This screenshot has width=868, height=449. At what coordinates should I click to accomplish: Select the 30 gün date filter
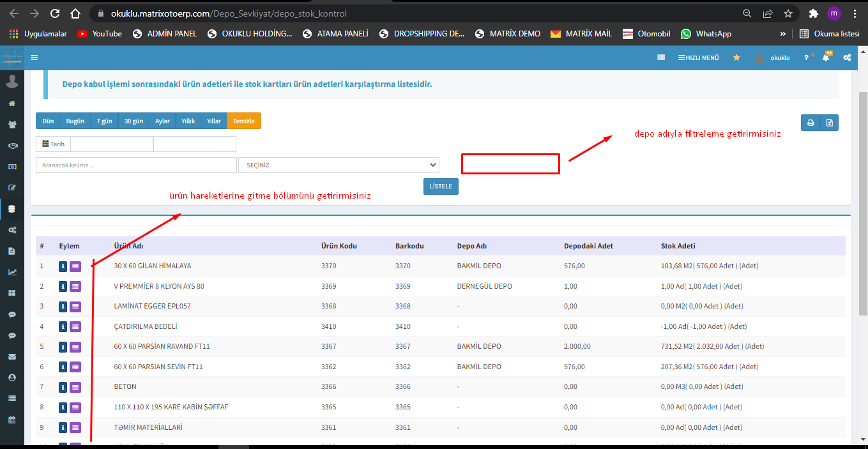click(133, 121)
